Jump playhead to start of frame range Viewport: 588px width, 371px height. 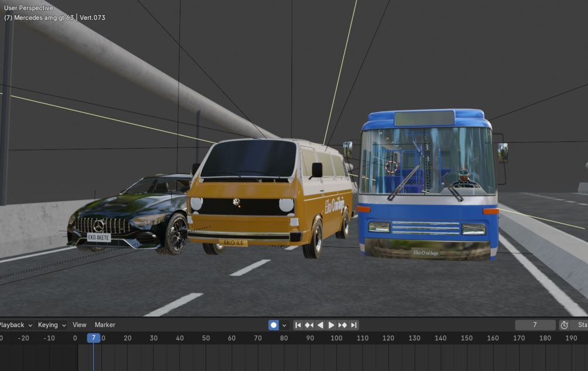297,325
